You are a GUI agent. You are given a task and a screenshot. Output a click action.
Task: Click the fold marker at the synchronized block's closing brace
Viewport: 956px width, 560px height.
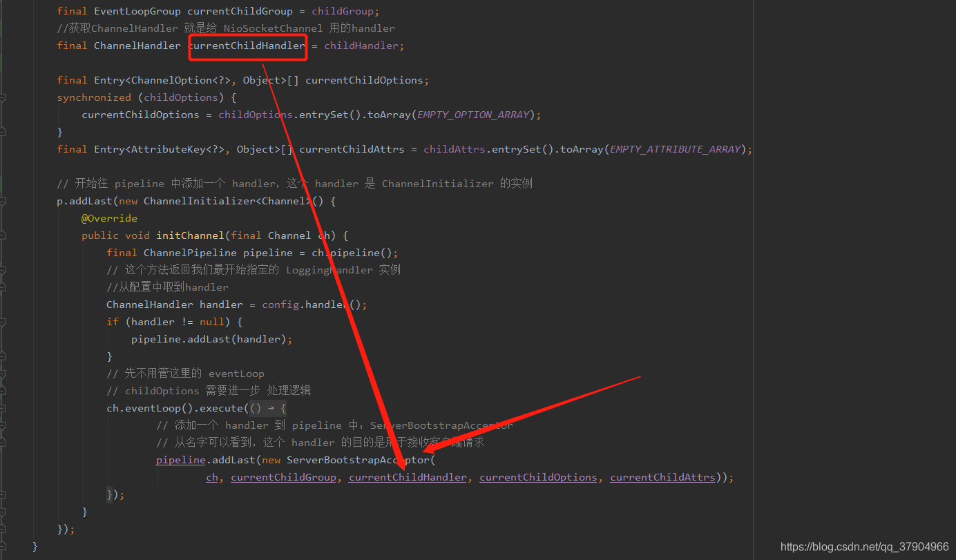coord(2,132)
